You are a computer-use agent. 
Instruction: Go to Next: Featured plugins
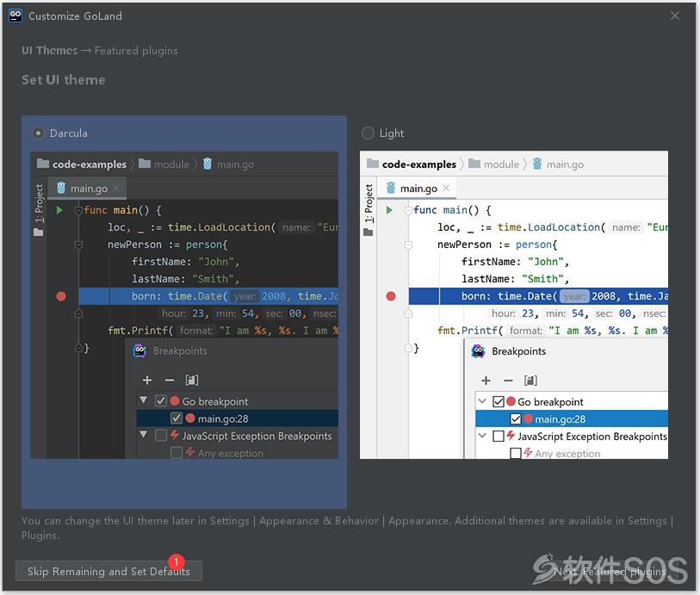coord(610,571)
